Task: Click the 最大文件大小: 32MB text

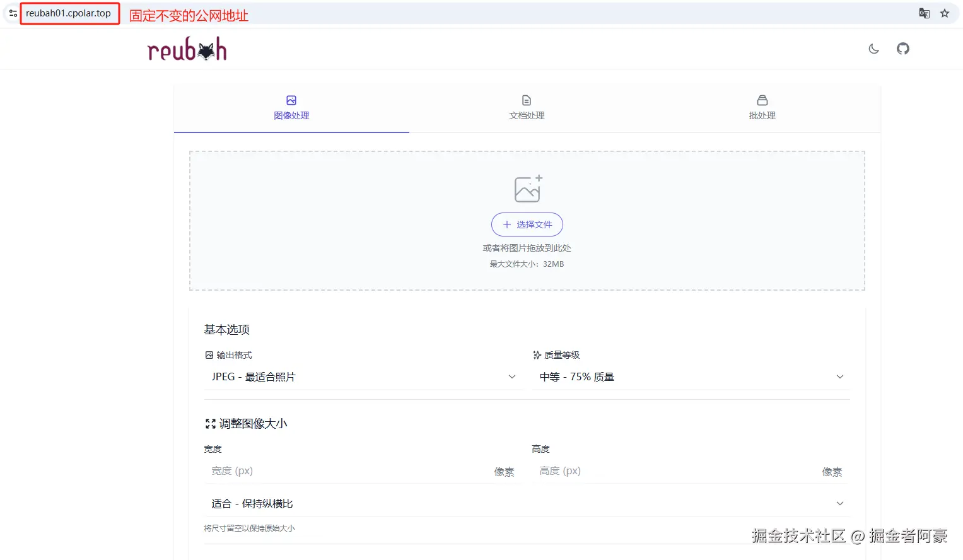Action: tap(527, 264)
